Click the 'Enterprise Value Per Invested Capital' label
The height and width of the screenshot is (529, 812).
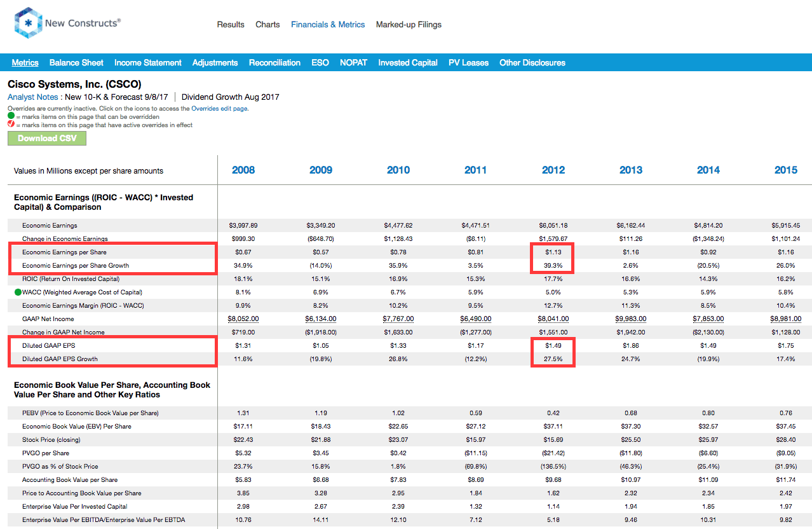[x=75, y=507]
